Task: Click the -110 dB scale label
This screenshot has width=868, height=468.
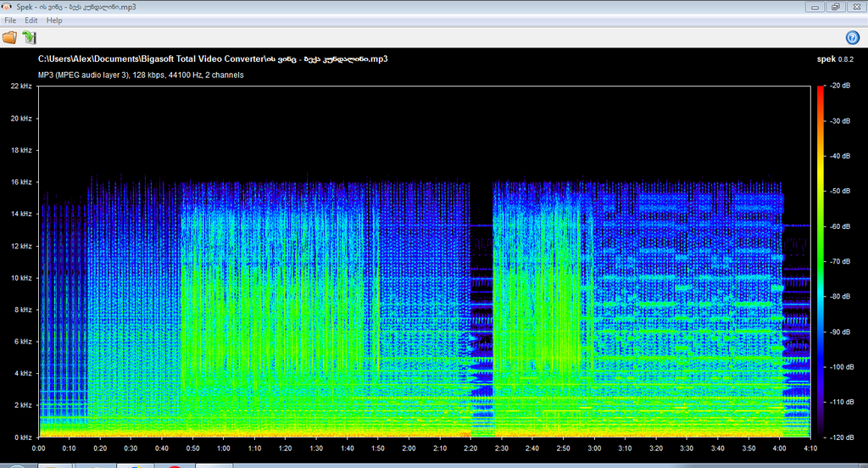Action: (842, 402)
